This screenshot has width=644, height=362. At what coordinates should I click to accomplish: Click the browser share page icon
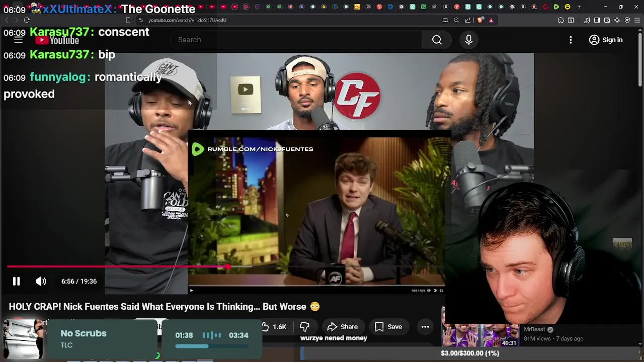[x=468, y=20]
